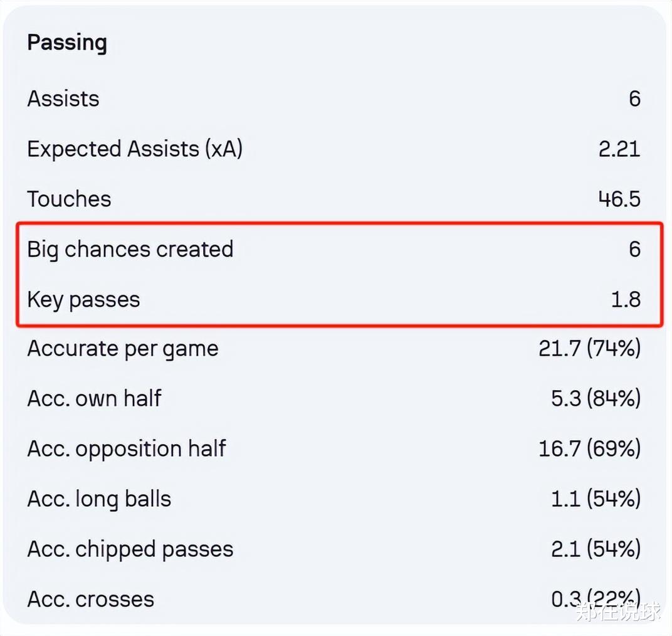This screenshot has width=672, height=636.
Task: Select Acc. chipped passes label
Action: tap(130, 549)
